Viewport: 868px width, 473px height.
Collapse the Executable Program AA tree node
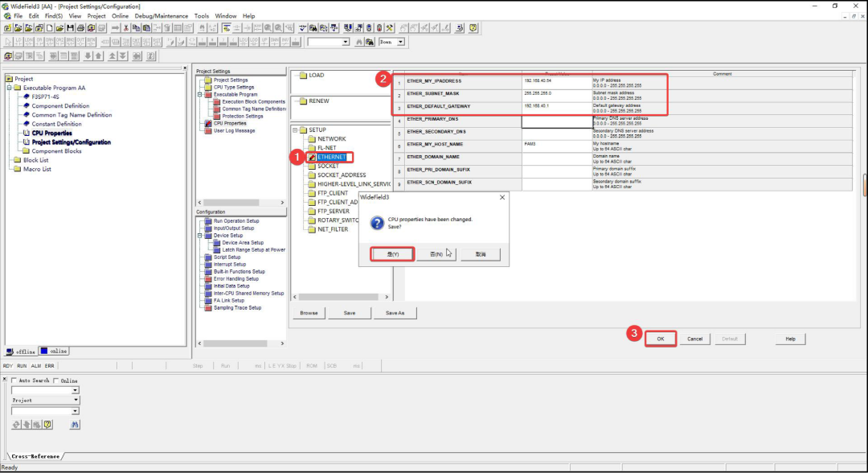tap(10, 88)
